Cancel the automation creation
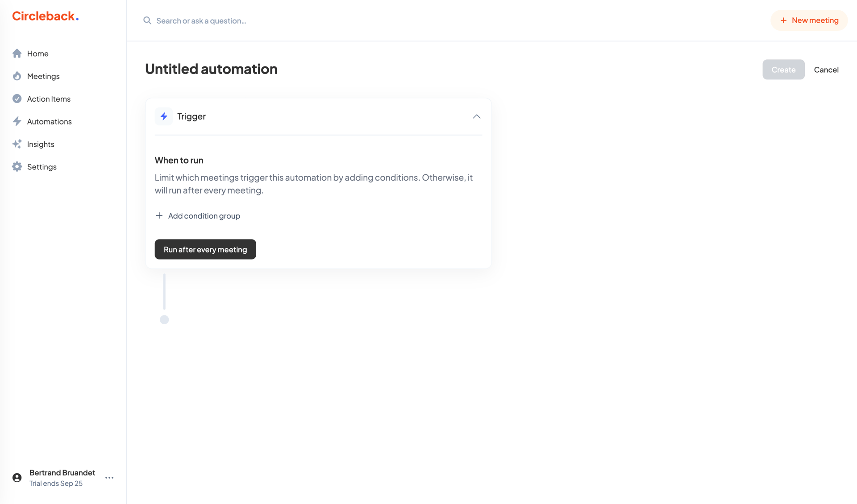857x504 pixels. tap(826, 70)
